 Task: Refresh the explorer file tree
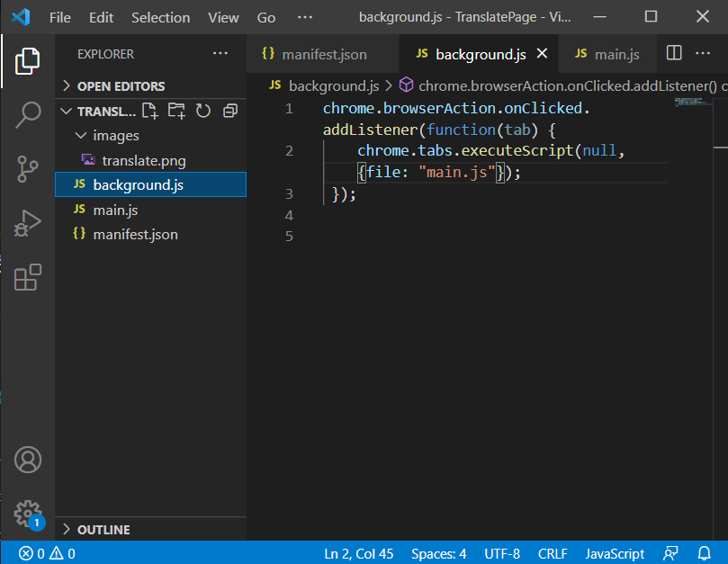(203, 111)
